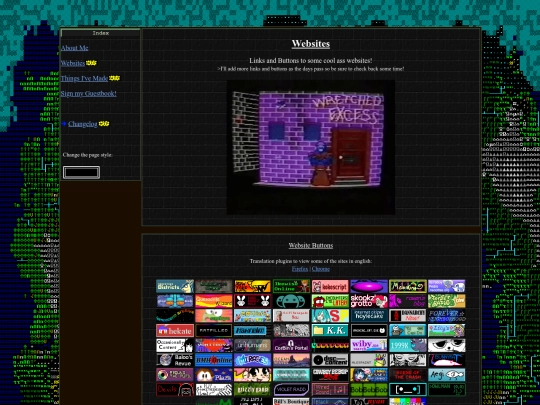Open the rowen's blog button
This screenshot has height=405, width=540.
[408, 301]
